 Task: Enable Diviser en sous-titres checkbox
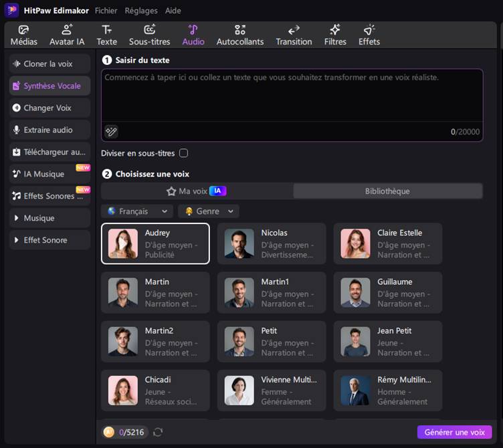[183, 153]
